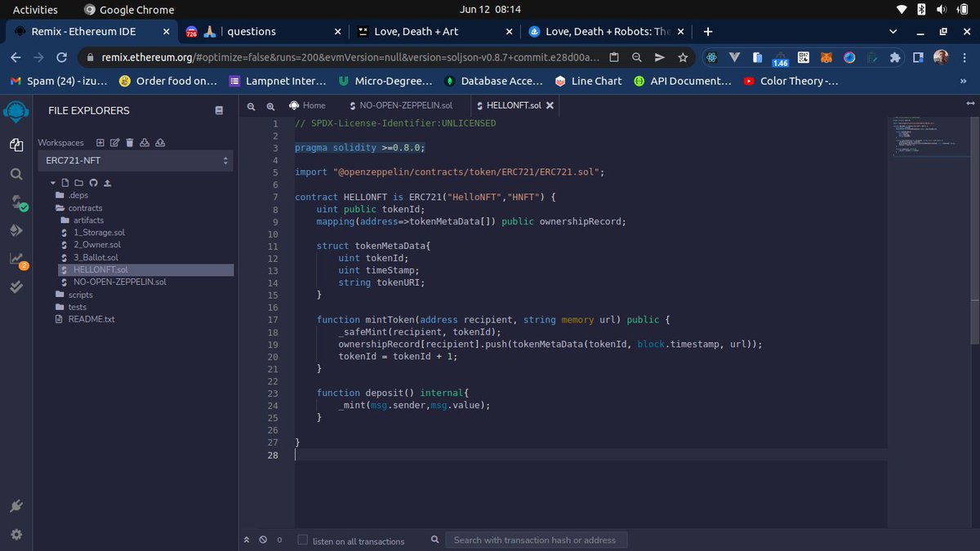Switch to Love, Death + Art browser tab
The height and width of the screenshot is (551, 980).
click(x=435, y=32)
